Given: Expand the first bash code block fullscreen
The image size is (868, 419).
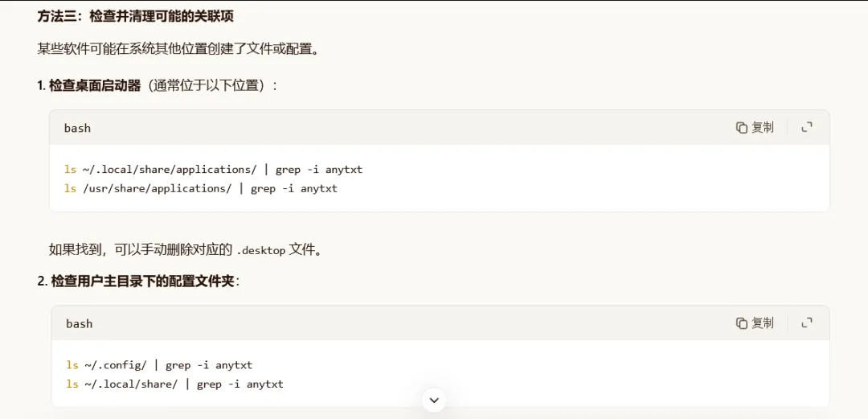Looking at the screenshot, I should tap(807, 128).
